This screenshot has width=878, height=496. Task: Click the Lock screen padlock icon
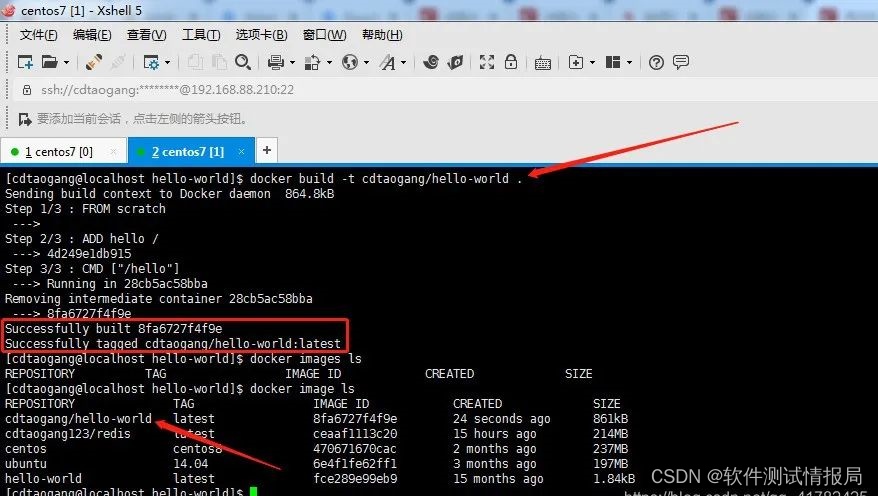click(x=511, y=62)
